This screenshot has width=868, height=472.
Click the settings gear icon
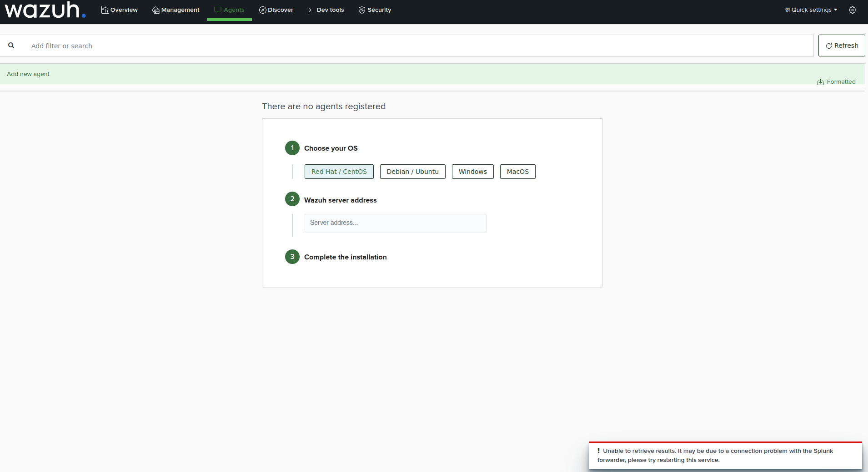pyautogui.click(x=853, y=10)
